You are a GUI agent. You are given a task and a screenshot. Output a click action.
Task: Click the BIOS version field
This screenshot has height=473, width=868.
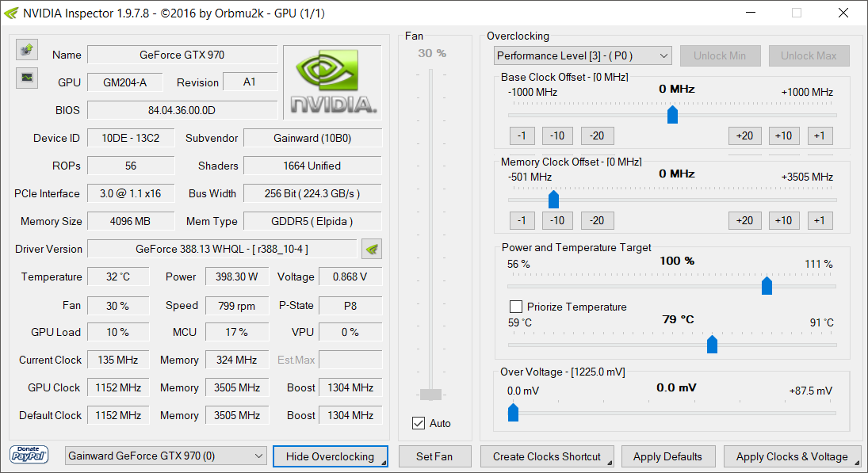tap(182, 110)
